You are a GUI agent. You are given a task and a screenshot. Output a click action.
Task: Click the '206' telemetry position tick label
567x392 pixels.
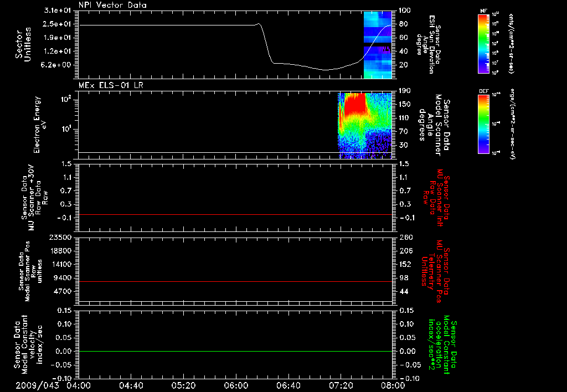point(405,251)
